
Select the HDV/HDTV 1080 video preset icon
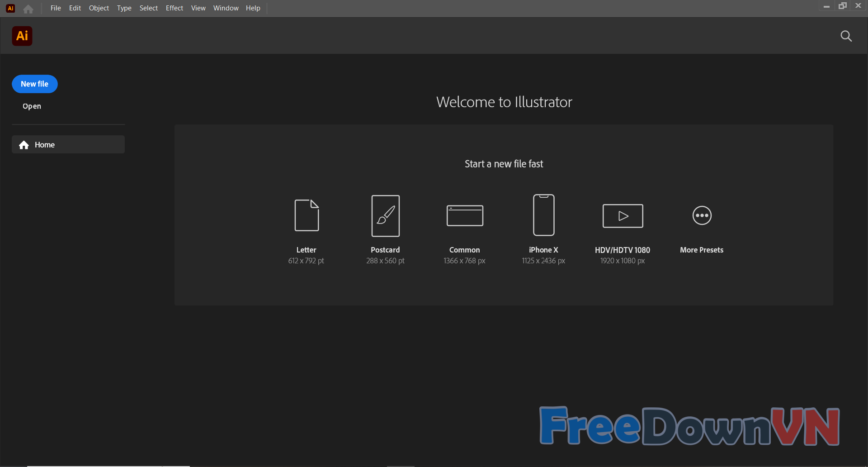(x=623, y=216)
